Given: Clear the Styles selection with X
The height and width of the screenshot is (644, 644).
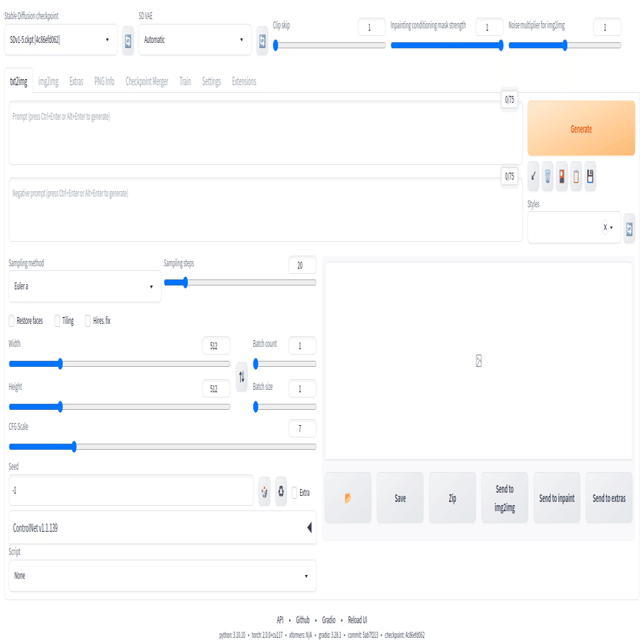Looking at the screenshot, I should pos(605,227).
